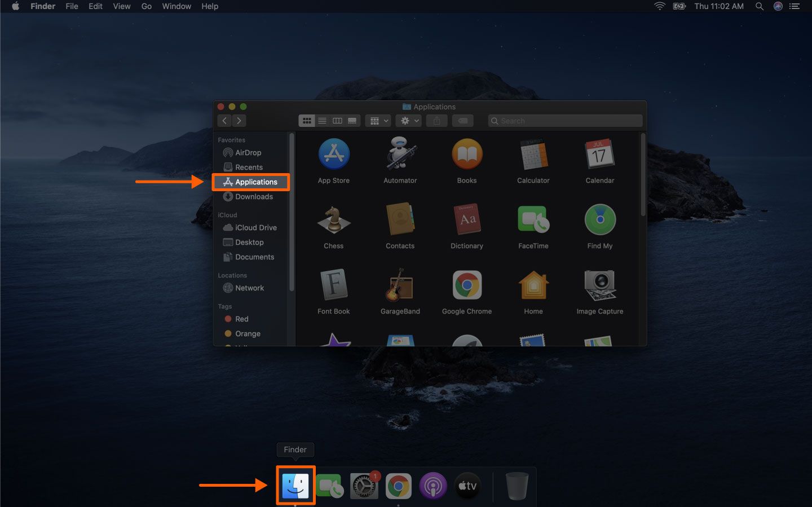The image size is (812, 507).
Task: Open the FaceTime app icon in Finder
Action: [x=533, y=219]
